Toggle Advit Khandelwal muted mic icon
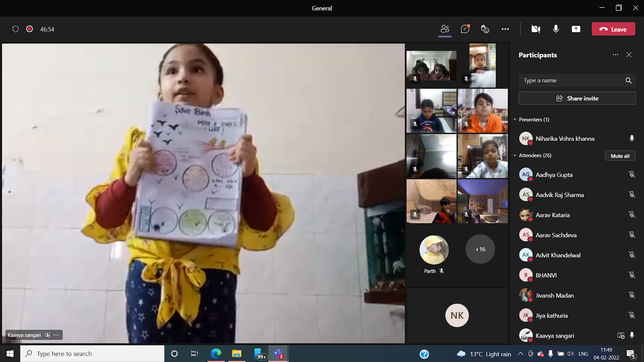The height and width of the screenshot is (362, 644). (632, 255)
